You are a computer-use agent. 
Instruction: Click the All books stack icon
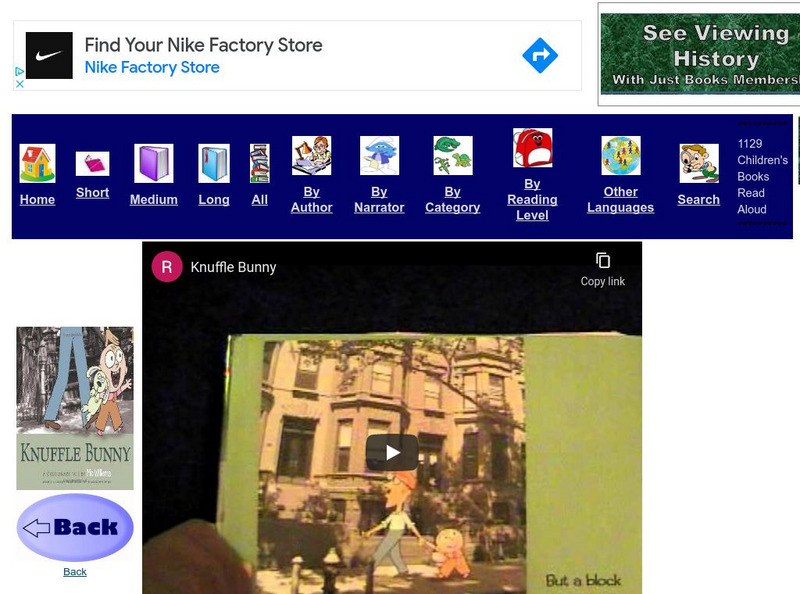point(259,163)
